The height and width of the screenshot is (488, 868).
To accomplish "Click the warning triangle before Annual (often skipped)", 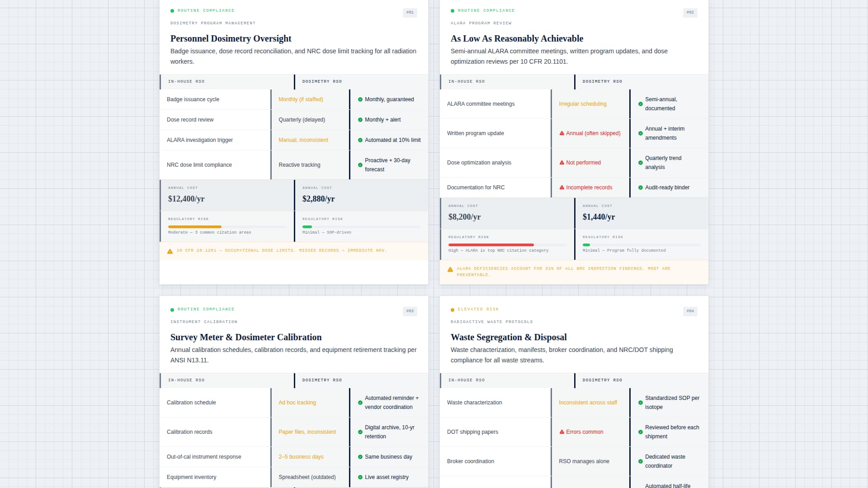I will point(562,133).
